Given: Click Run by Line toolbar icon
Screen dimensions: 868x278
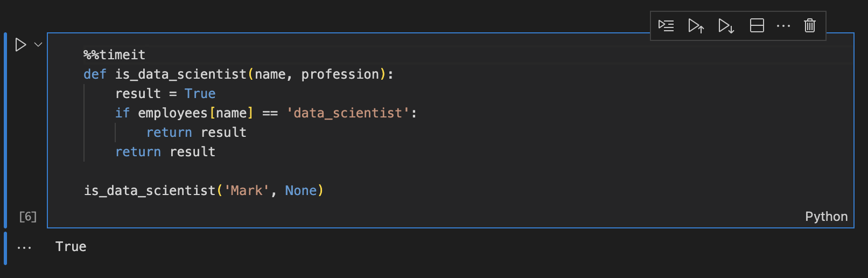Looking at the screenshot, I should pos(666,25).
